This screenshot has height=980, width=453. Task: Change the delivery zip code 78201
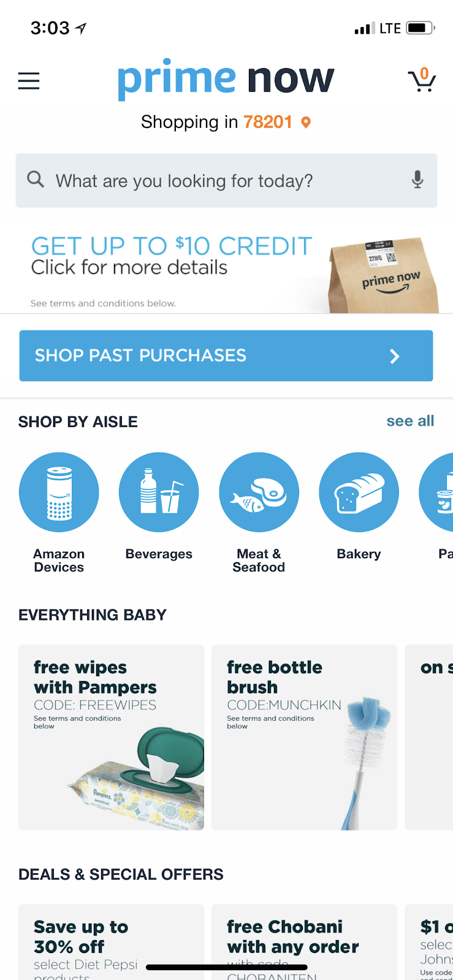(268, 122)
